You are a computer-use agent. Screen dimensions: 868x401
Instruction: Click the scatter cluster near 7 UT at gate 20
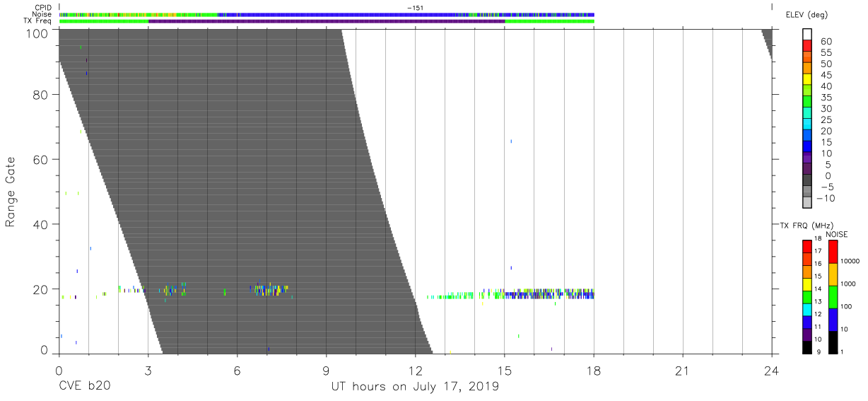click(269, 289)
